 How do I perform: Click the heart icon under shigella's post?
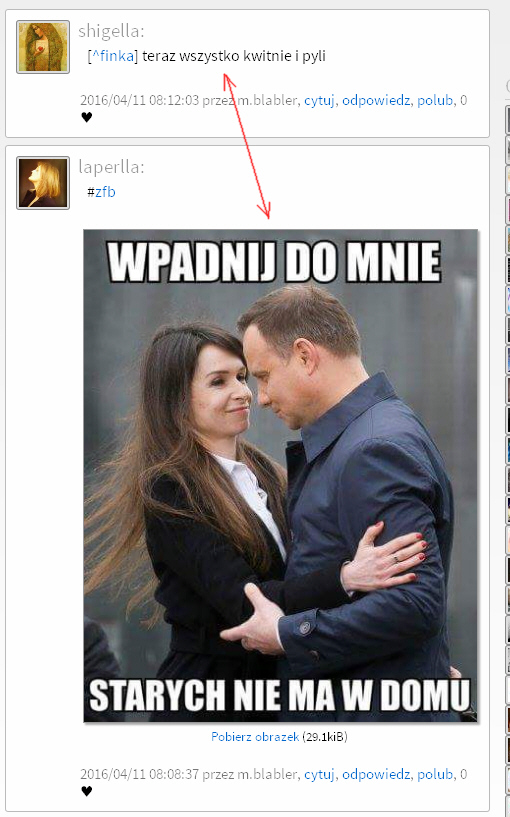point(86,117)
